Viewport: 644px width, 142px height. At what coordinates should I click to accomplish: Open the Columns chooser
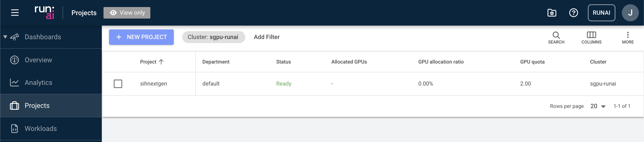click(591, 38)
